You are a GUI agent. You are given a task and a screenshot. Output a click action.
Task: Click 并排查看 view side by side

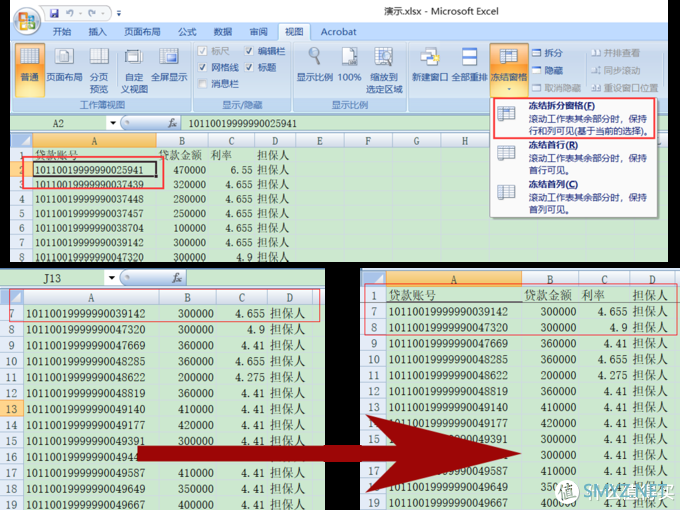click(x=615, y=53)
